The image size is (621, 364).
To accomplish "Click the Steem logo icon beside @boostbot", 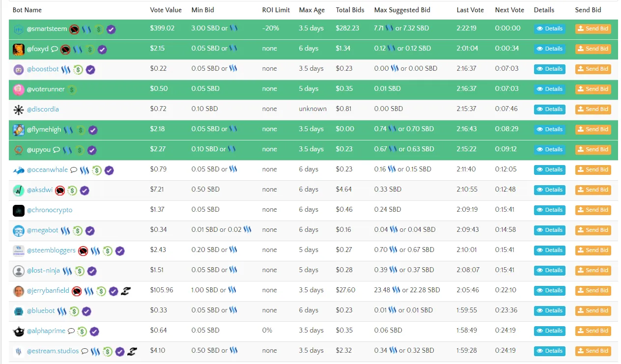I will point(66,69).
